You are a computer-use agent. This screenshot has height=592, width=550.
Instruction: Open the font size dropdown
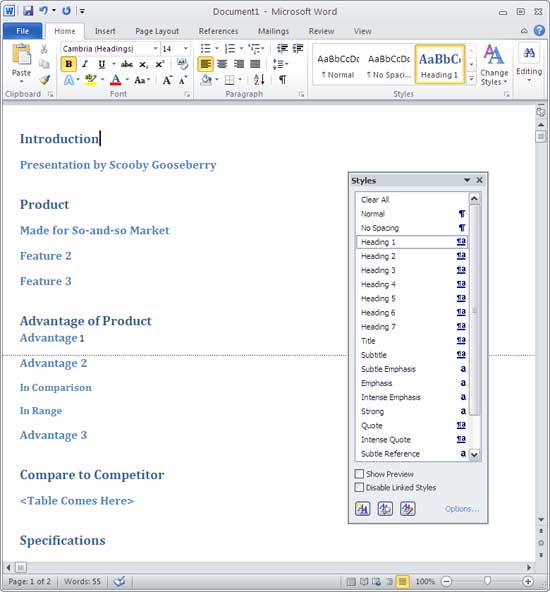(186, 49)
